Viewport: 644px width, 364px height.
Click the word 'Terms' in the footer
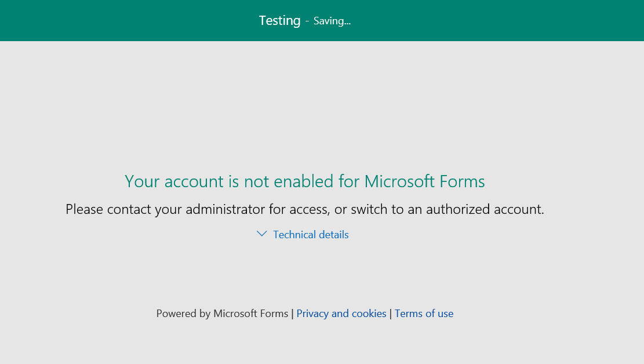pyautogui.click(x=409, y=314)
